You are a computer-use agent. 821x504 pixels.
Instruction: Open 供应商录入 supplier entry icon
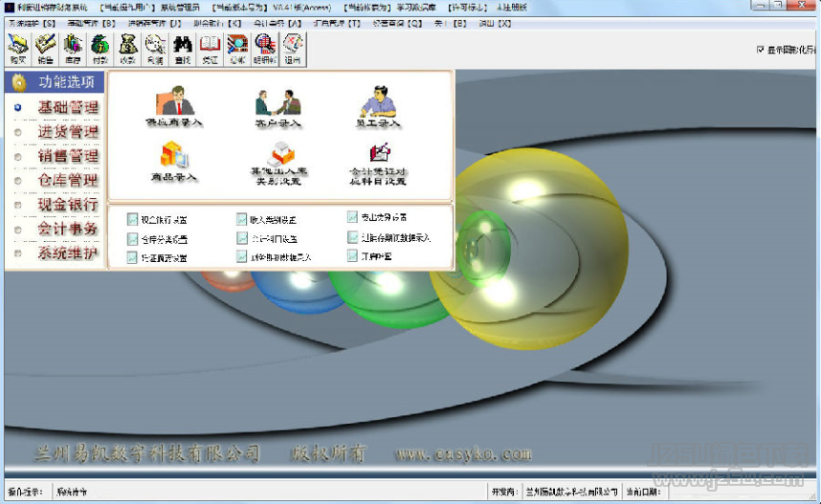tap(174, 106)
